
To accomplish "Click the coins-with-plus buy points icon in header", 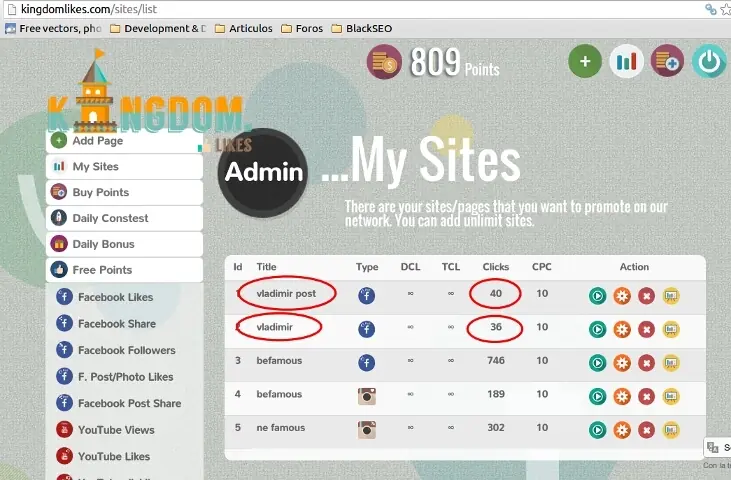I will [667, 61].
